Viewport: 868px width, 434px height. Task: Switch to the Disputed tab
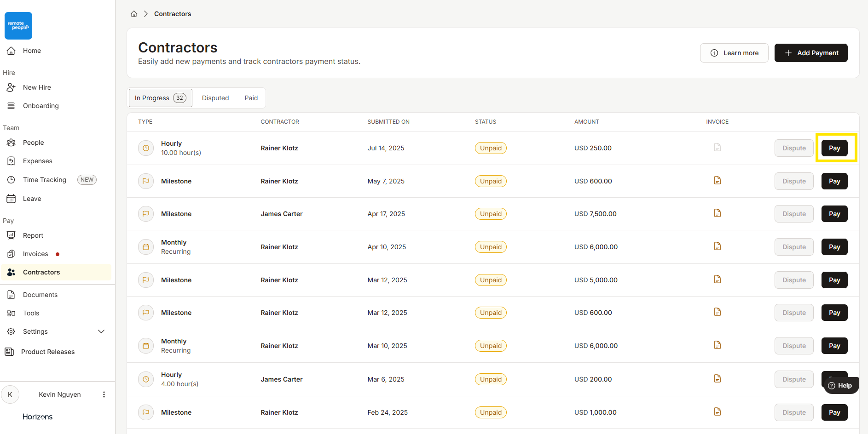coord(215,98)
